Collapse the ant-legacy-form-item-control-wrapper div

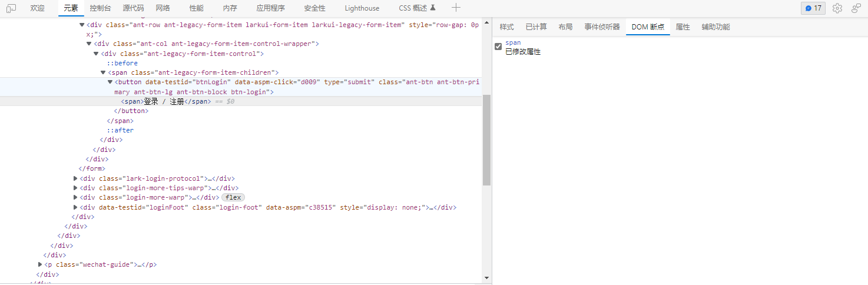coord(89,44)
